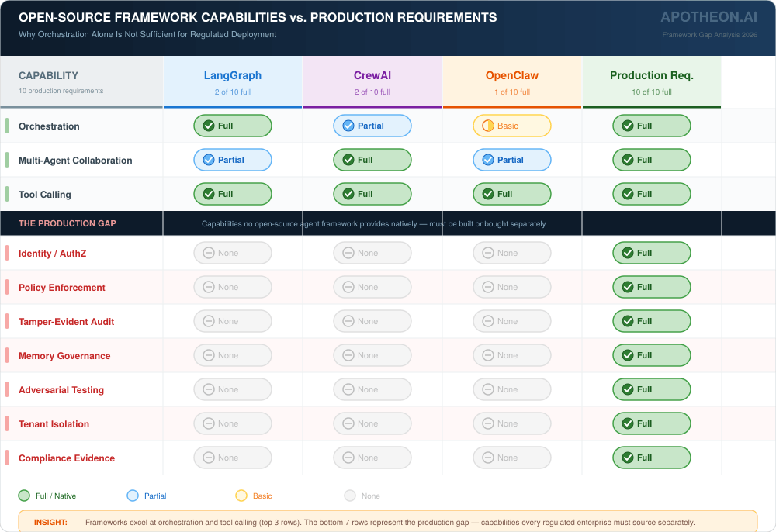This screenshot has height=532, width=776.
Task: Click the APOTHEON.AI logo text
Action: pos(708,17)
